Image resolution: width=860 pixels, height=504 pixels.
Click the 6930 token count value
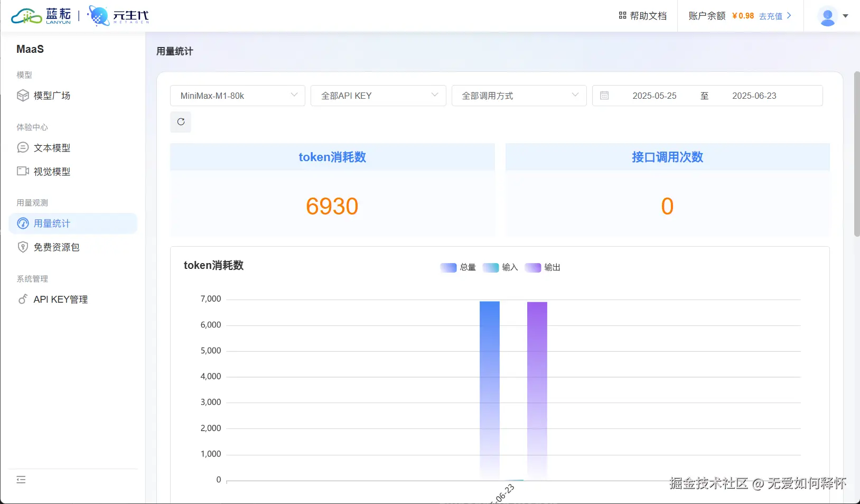[x=332, y=206]
